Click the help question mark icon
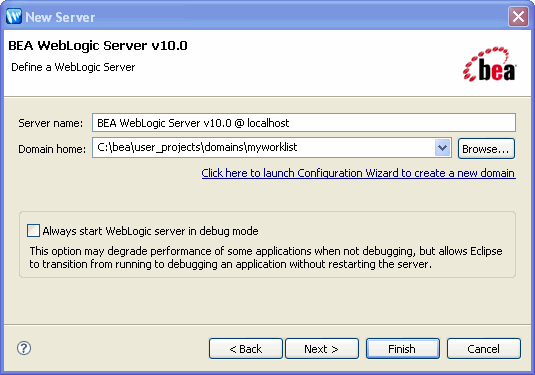 click(24, 348)
